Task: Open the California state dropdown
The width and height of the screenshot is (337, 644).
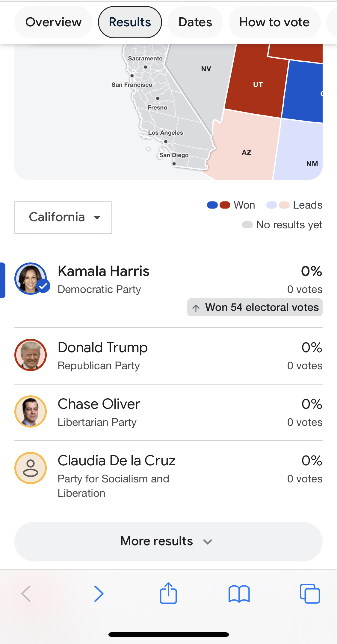Action: (63, 218)
